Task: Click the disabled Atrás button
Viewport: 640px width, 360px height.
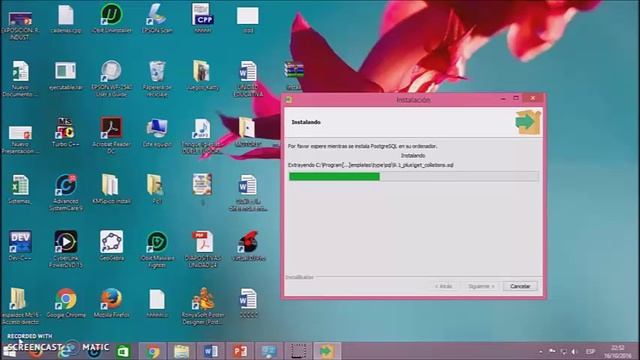Action: (443, 287)
